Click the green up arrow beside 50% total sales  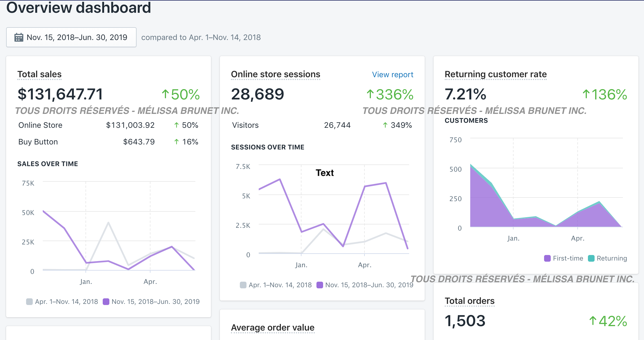click(165, 94)
